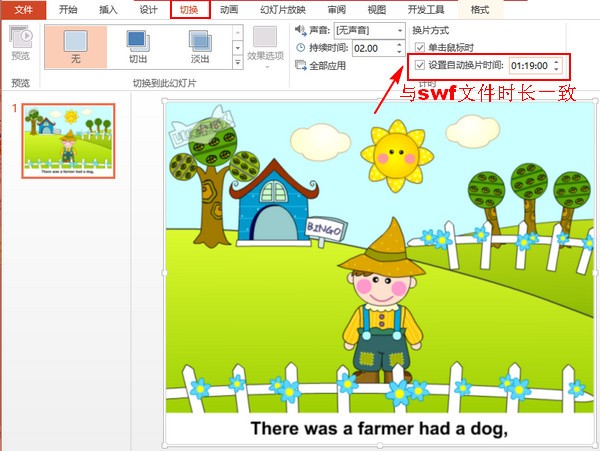600x451 pixels.
Task: Increase auto advance time up arrow
Action: point(556,62)
